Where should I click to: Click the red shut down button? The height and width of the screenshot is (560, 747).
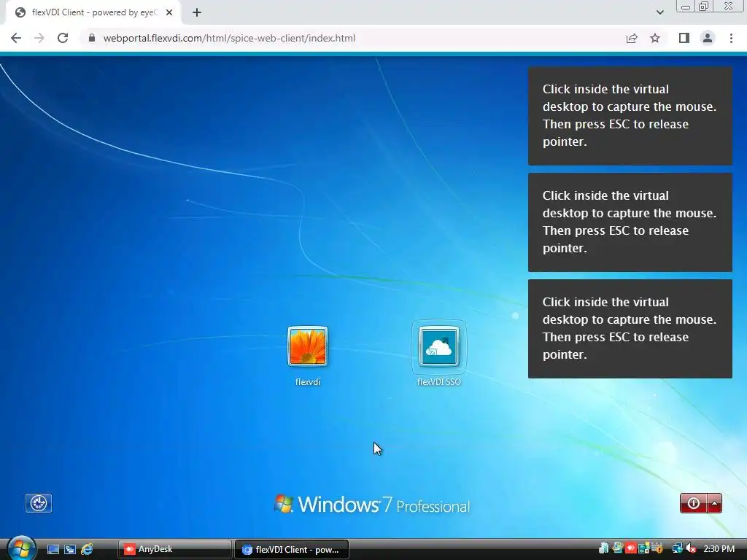click(694, 503)
